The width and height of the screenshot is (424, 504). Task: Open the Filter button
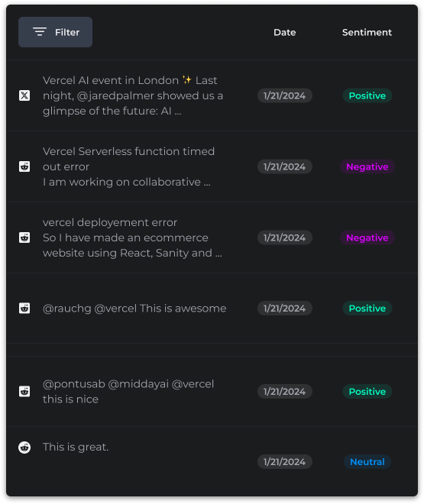point(55,32)
